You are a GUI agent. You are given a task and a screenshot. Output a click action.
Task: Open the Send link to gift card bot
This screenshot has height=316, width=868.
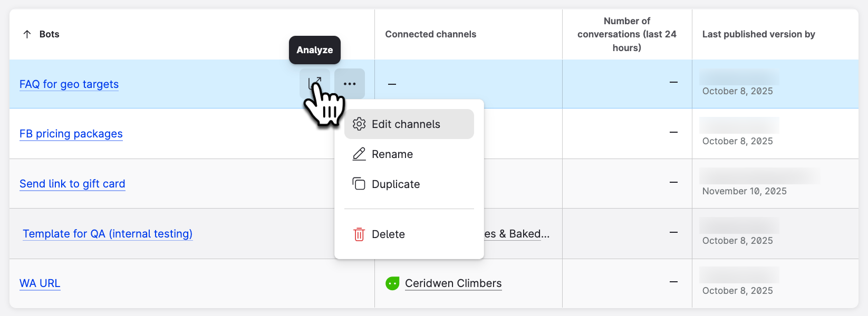pyautogui.click(x=72, y=184)
